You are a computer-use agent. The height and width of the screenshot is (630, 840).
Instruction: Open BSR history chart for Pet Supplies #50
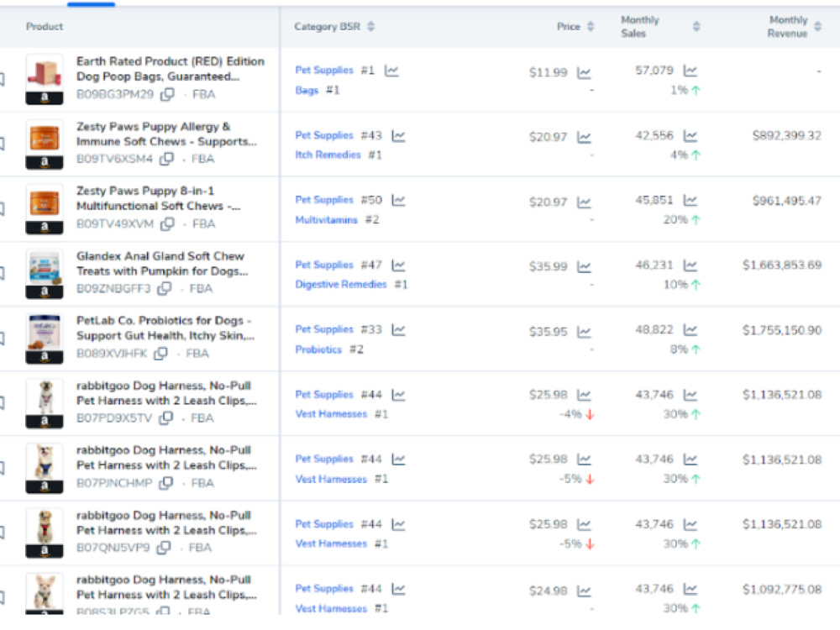(398, 201)
